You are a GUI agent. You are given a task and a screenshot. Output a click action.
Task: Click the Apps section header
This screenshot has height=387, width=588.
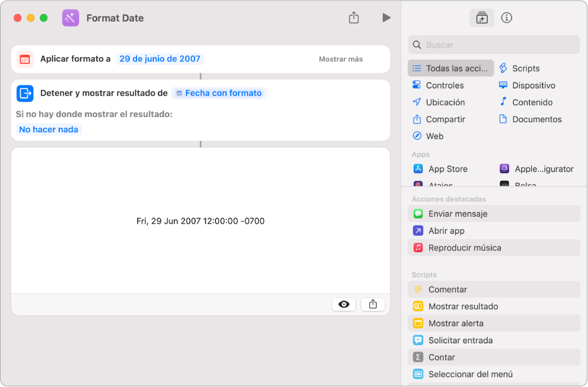421,154
